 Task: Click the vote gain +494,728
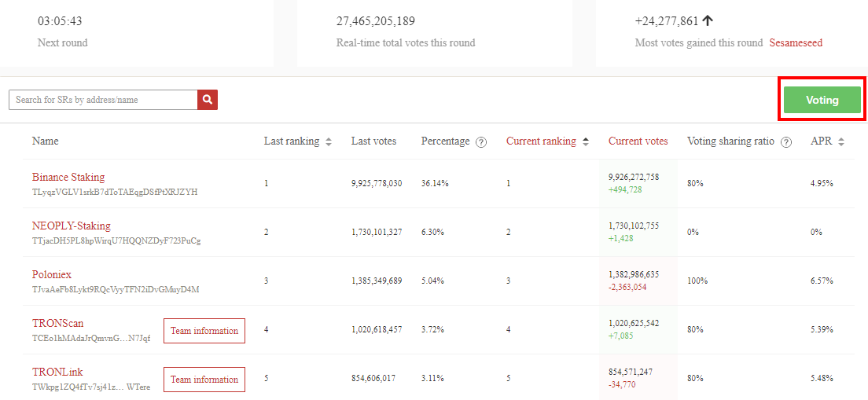coord(624,189)
